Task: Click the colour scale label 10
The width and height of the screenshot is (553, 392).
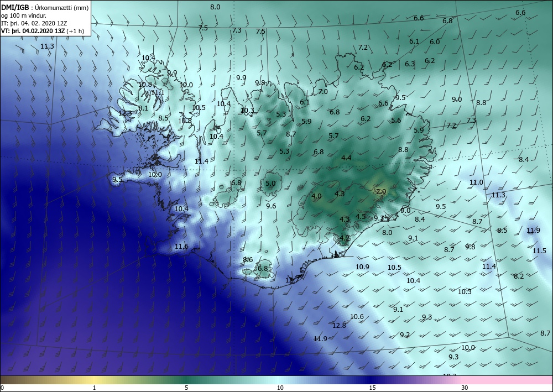Action: click(280, 388)
